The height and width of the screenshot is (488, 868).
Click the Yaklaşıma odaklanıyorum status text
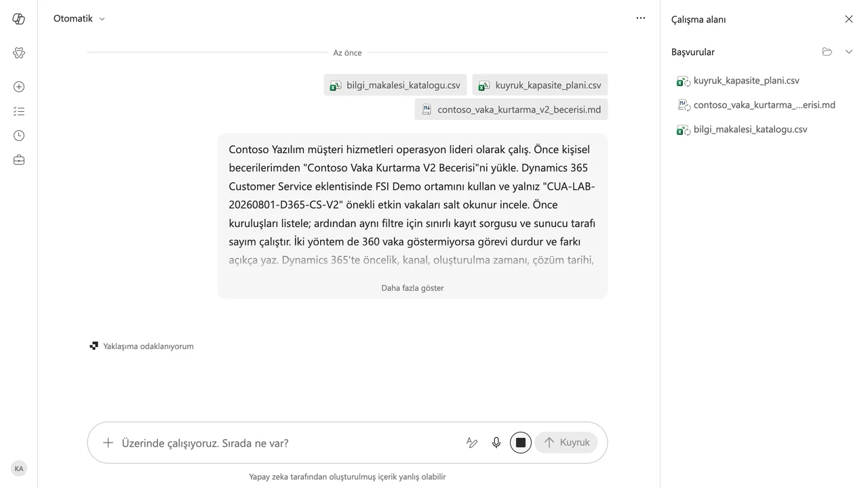[149, 346]
